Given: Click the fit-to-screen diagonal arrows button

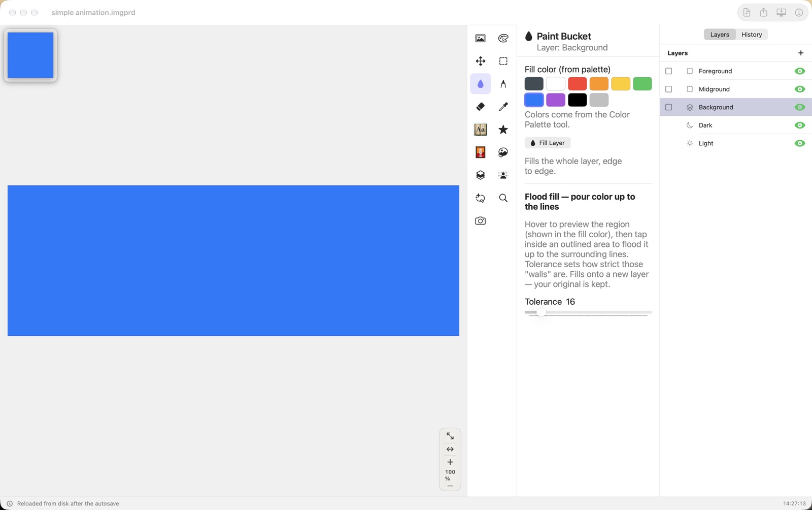Looking at the screenshot, I should [450, 436].
